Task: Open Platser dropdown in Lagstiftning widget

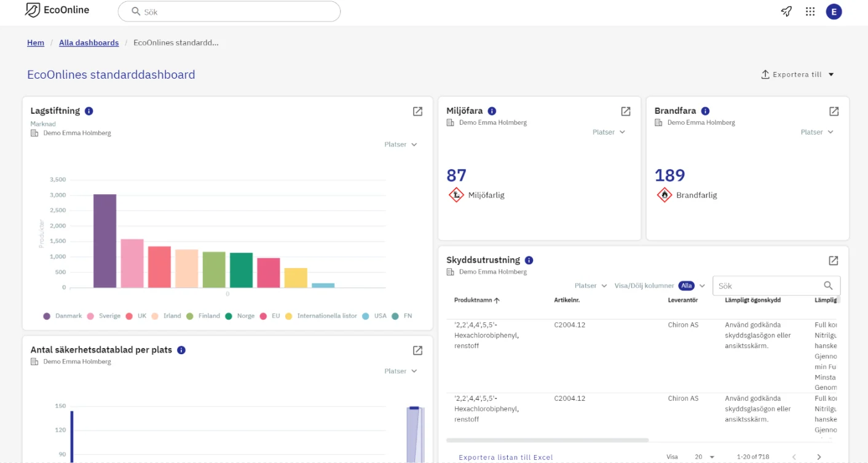Action: pos(400,144)
